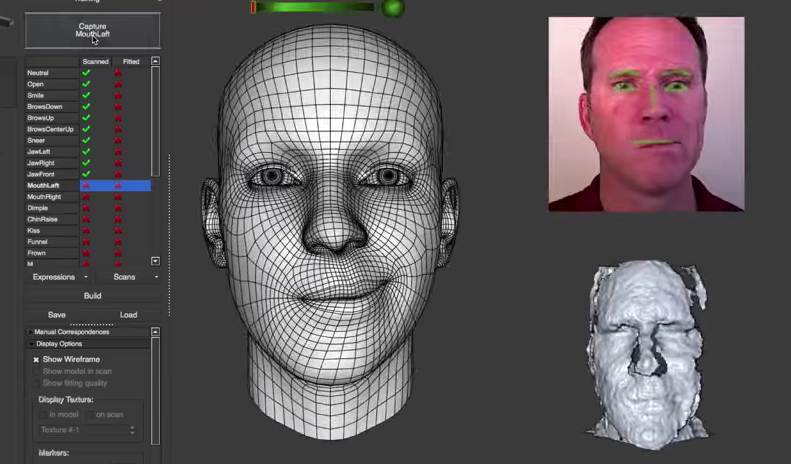Image resolution: width=791 pixels, height=464 pixels.
Task: Select the Funnel expression row
Action: [88, 242]
